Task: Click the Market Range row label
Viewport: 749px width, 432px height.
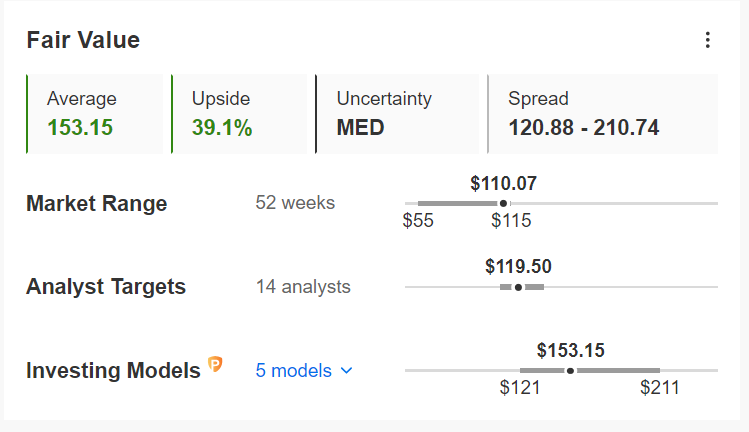Action: point(97,204)
